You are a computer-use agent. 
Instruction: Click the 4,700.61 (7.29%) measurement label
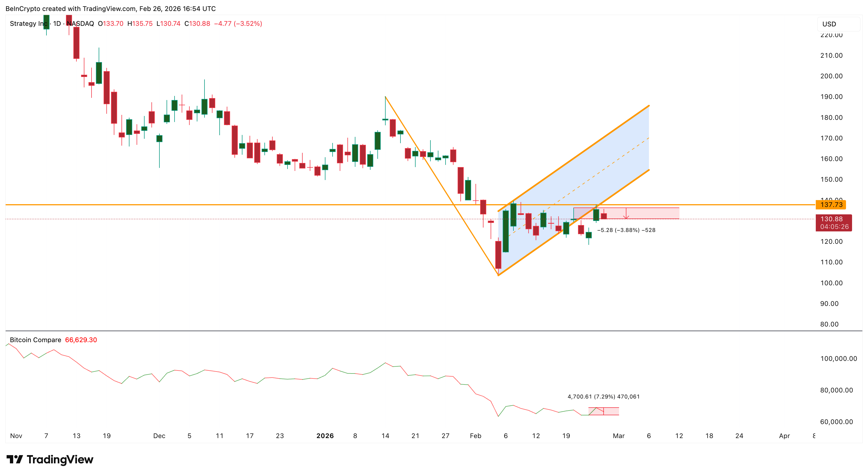(x=603, y=397)
